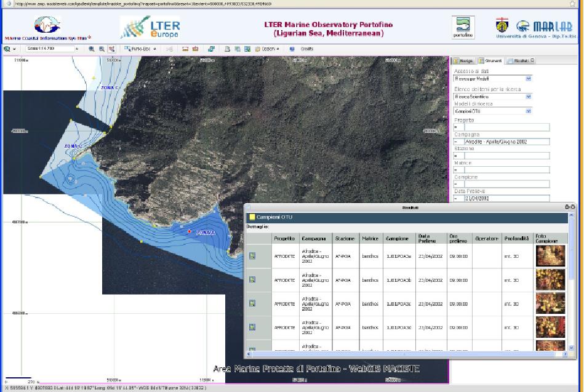Open the Accesso ai dati dropdown
Image resolution: width=584 pixels, height=392 pixels.
click(x=529, y=79)
